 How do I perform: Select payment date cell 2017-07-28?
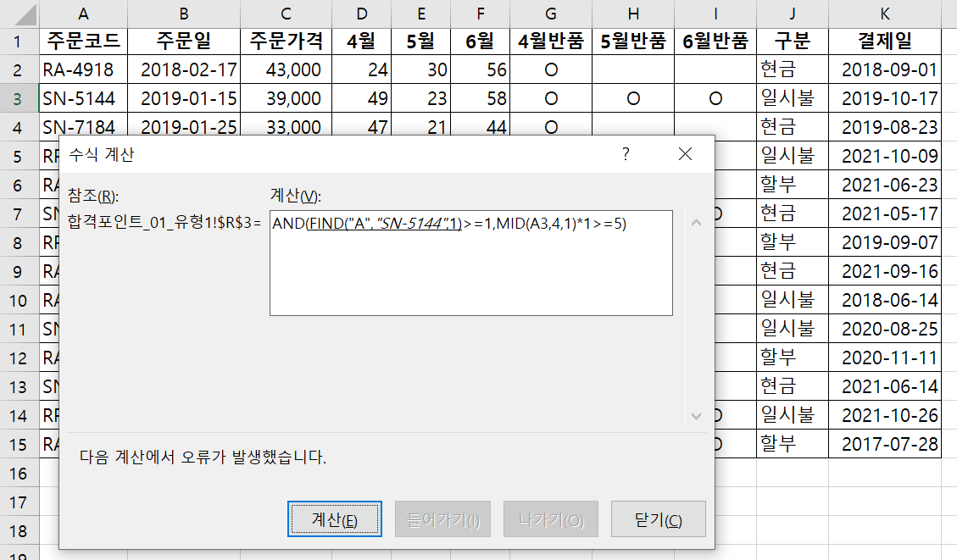coord(884,444)
